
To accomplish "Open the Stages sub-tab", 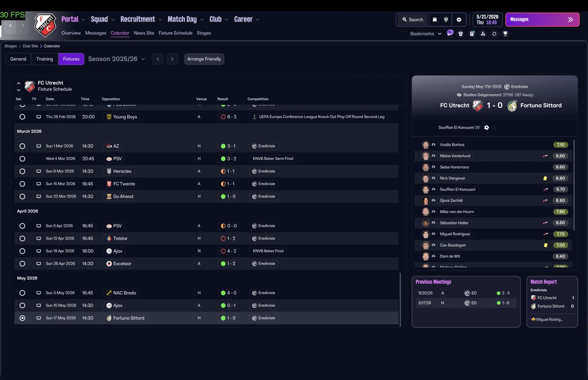I will click(204, 33).
